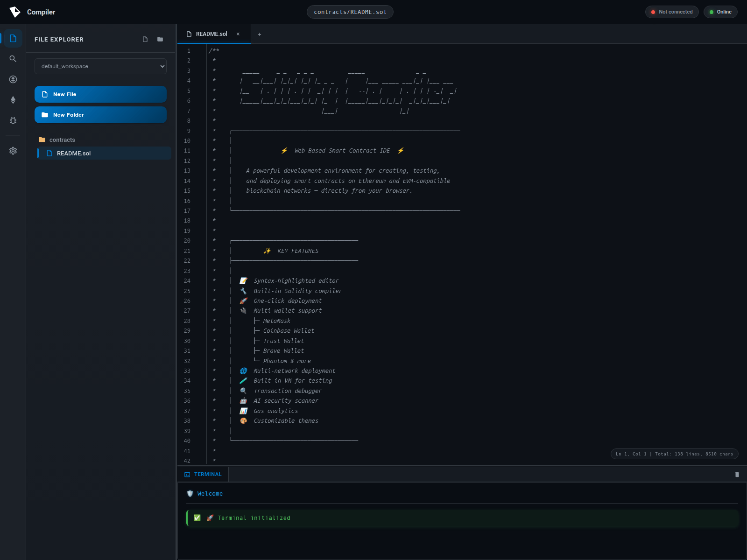This screenshot has width=747, height=560.
Task: Open default_workspace dropdown
Action: (100, 66)
